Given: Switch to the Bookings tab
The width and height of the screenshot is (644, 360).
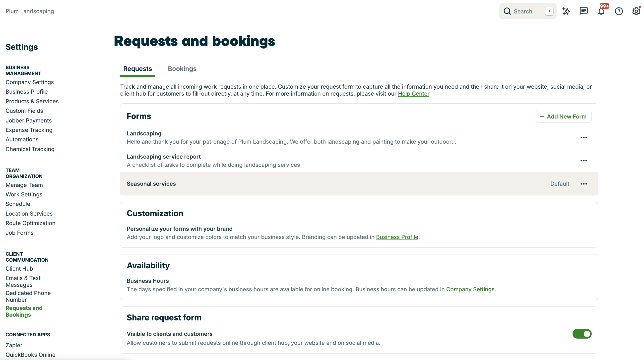Looking at the screenshot, I should point(182,69).
